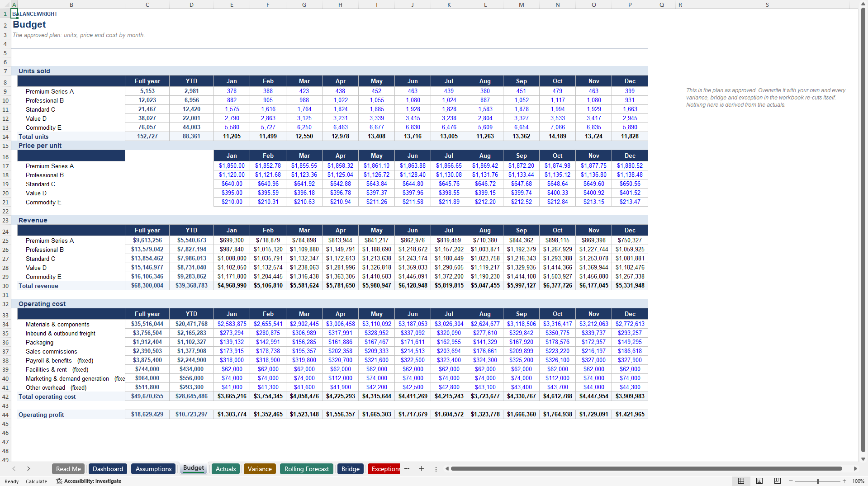Click the plan note text in column S
This screenshot has height=486, width=868.
coord(766,98)
